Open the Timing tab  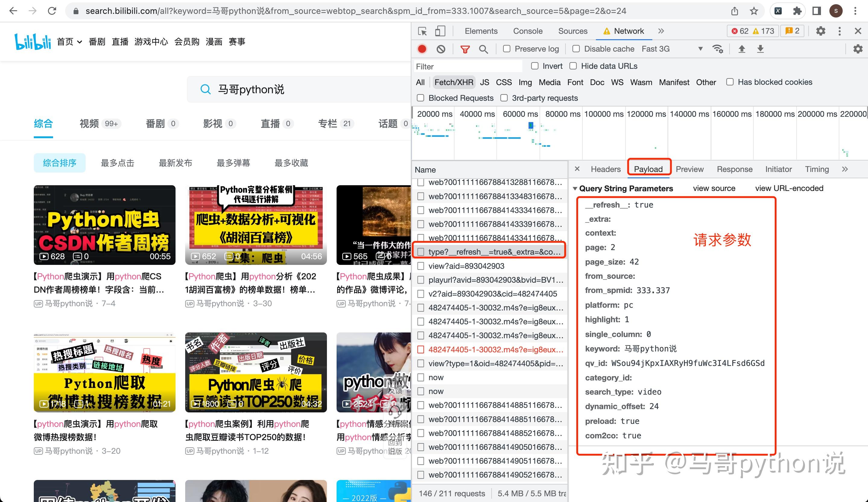point(817,169)
